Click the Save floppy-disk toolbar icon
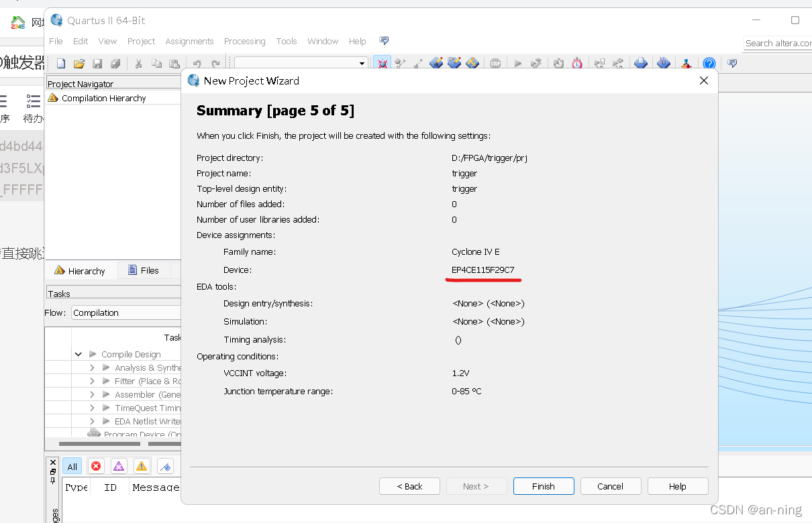Screen dimensions: 812x523 click(97, 64)
